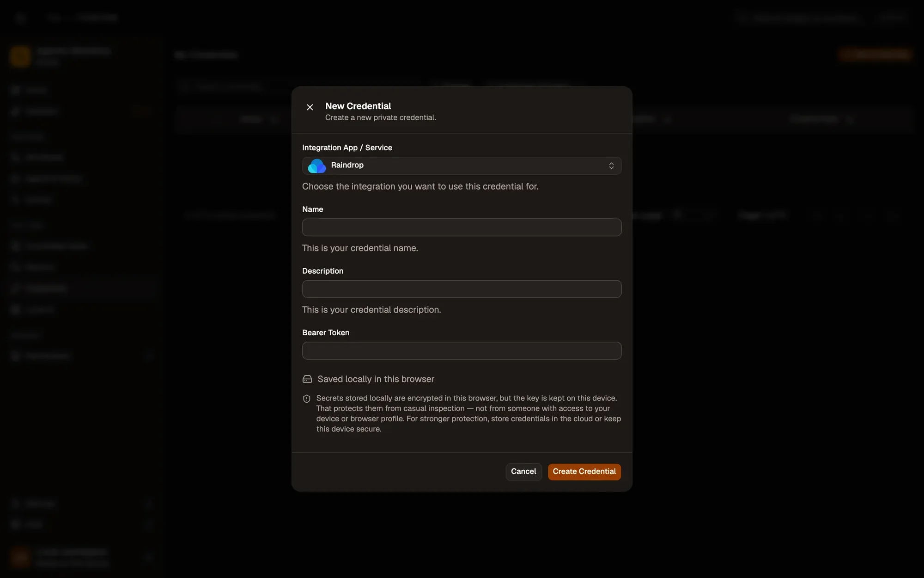Click the Cancel button

(523, 472)
